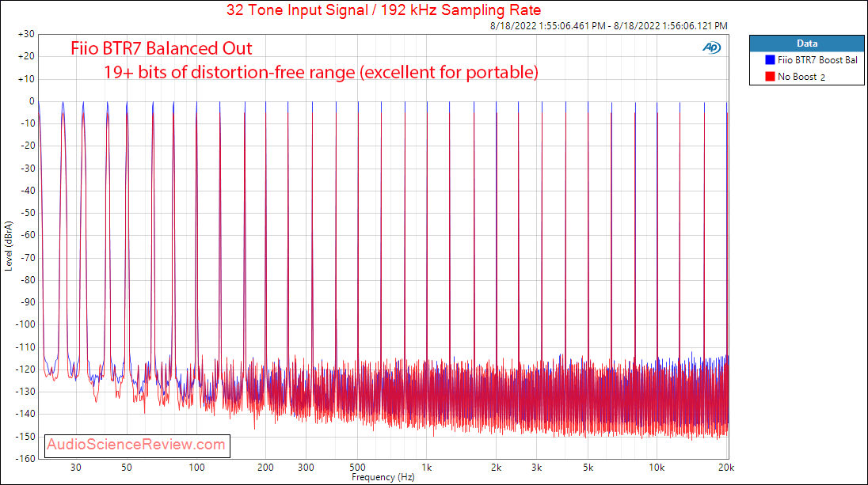
Task: Select the Data legend header
Action: click(x=806, y=44)
